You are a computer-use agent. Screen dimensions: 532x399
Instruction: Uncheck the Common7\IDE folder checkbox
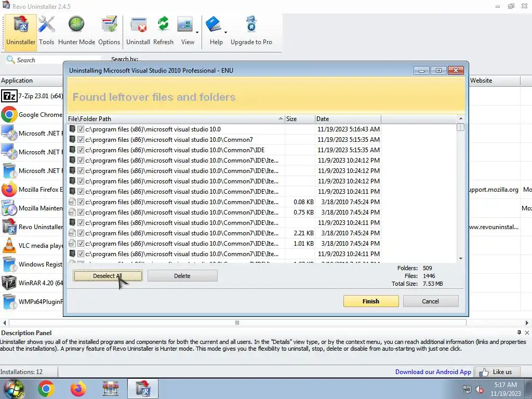point(81,150)
